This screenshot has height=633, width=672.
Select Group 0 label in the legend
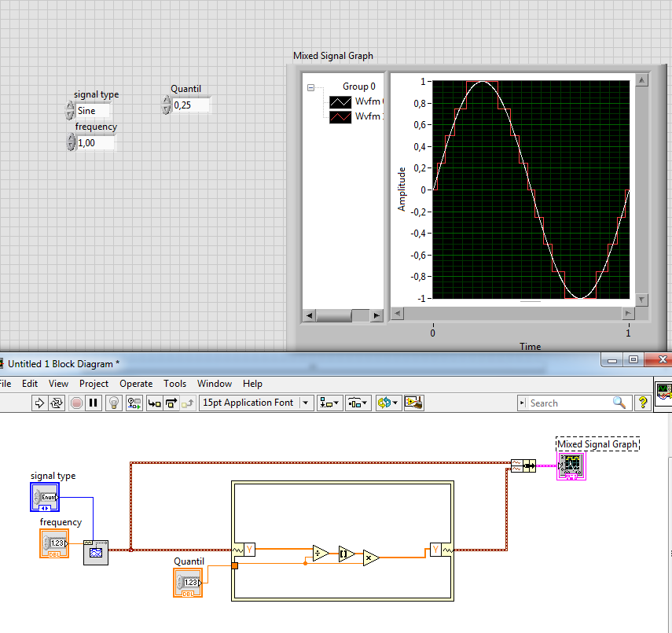pyautogui.click(x=359, y=86)
